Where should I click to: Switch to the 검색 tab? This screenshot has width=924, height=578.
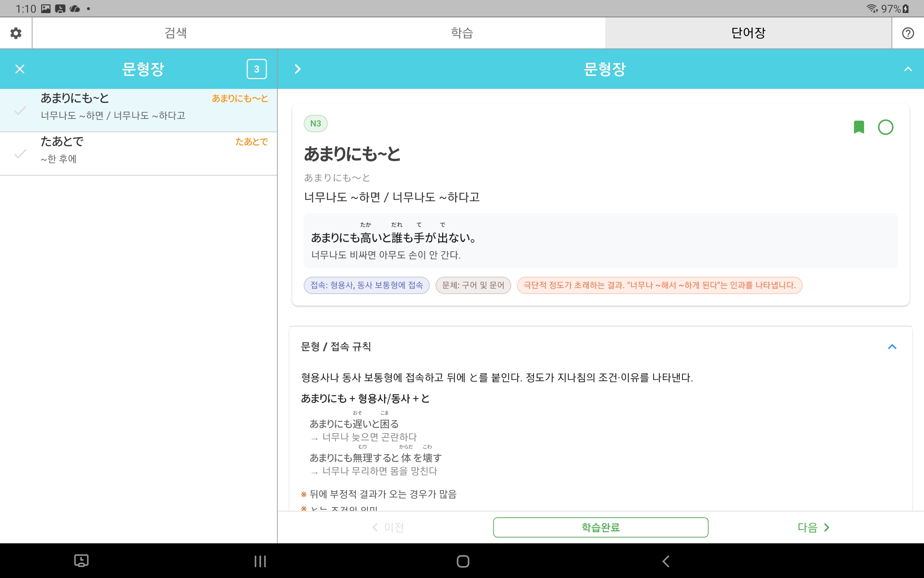point(176,33)
